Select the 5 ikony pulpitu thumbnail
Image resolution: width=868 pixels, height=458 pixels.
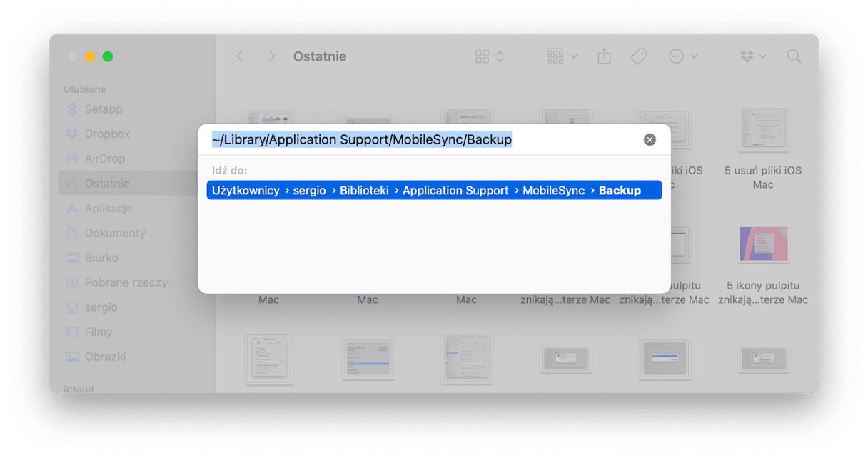(764, 244)
